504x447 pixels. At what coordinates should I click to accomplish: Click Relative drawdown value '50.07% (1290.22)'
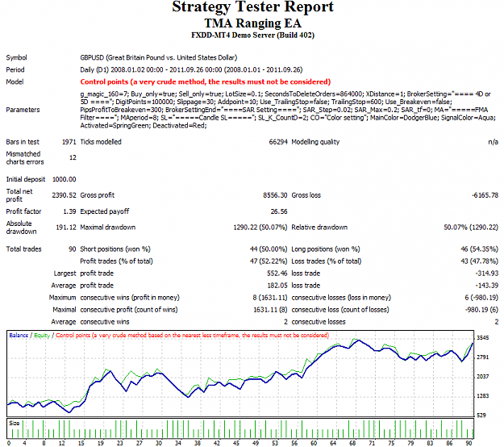471,228
